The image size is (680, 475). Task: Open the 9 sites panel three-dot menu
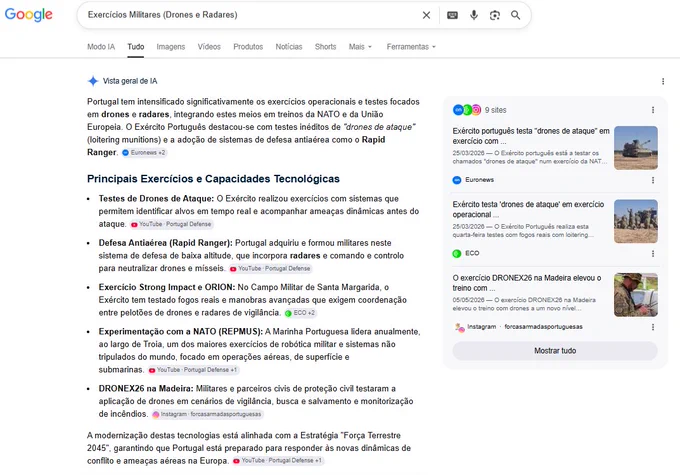pos(653,110)
